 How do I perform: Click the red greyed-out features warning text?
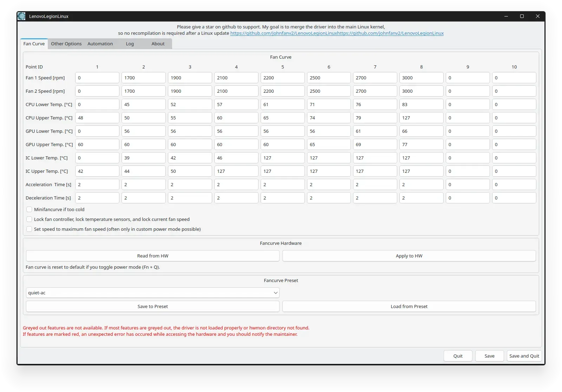pyautogui.click(x=166, y=331)
